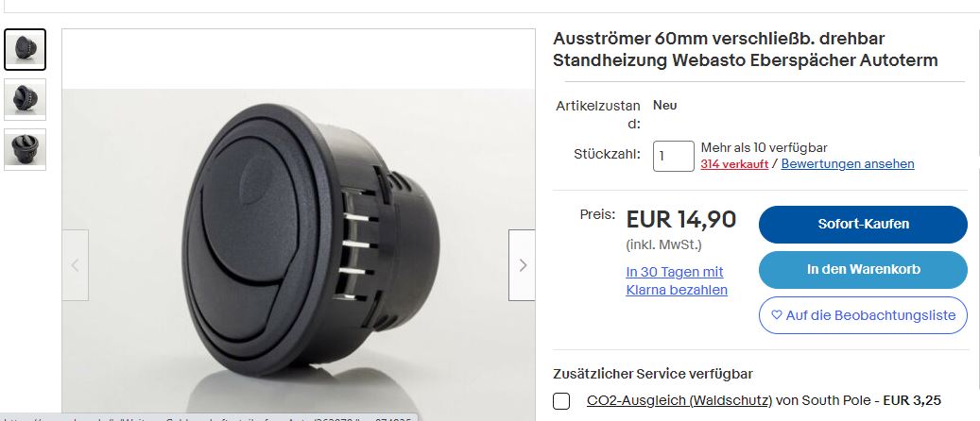Add item via In den Warenkorb
This screenshot has width=980, height=421.
(863, 270)
